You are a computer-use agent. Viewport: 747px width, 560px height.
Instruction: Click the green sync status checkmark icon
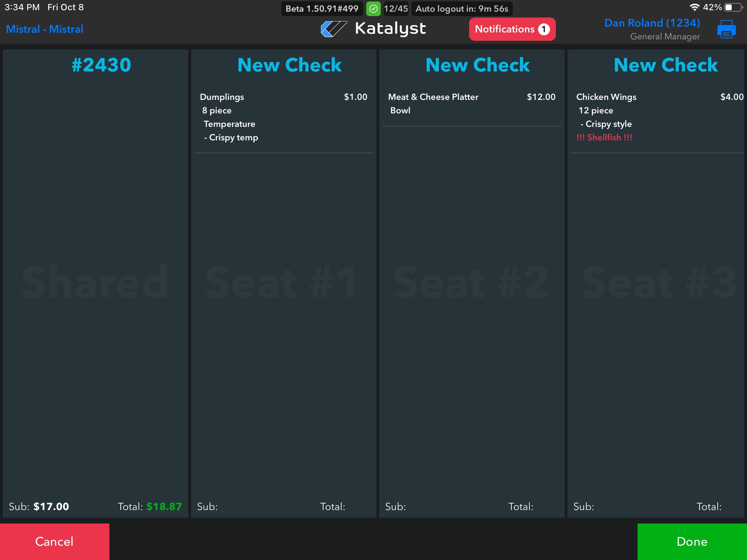373,9
